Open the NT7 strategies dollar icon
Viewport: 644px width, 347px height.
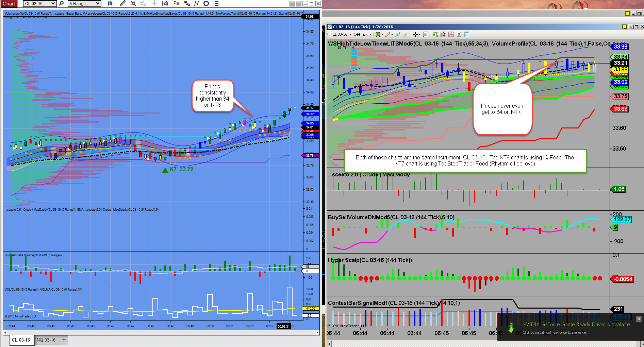pos(459,34)
